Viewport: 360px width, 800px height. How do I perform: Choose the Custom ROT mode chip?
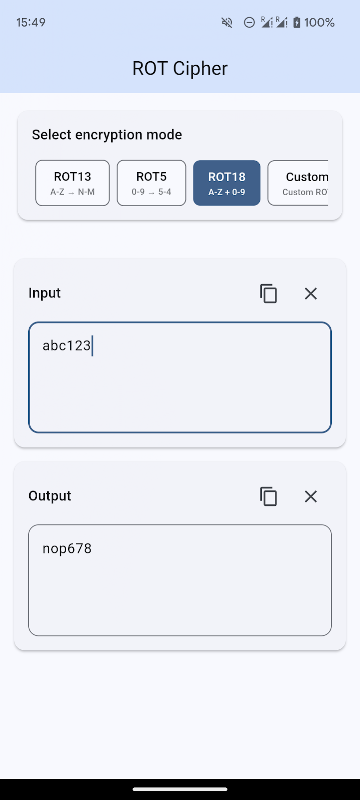(298, 183)
